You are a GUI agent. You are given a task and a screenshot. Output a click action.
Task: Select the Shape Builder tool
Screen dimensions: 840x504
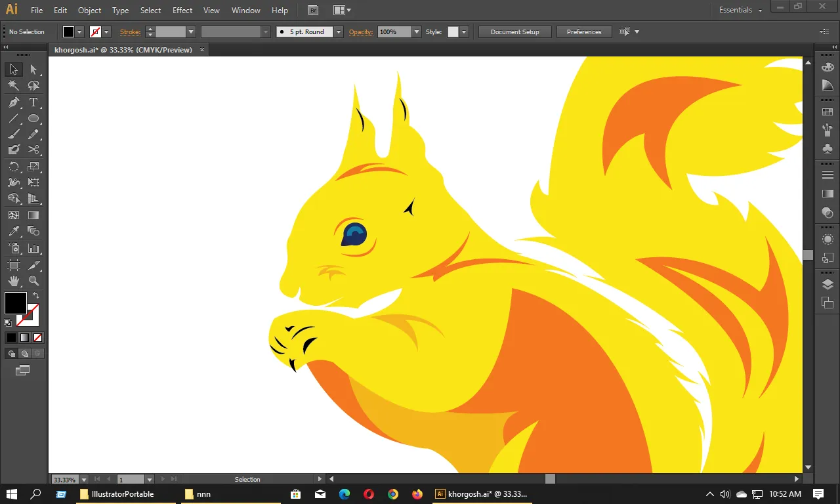(14, 199)
